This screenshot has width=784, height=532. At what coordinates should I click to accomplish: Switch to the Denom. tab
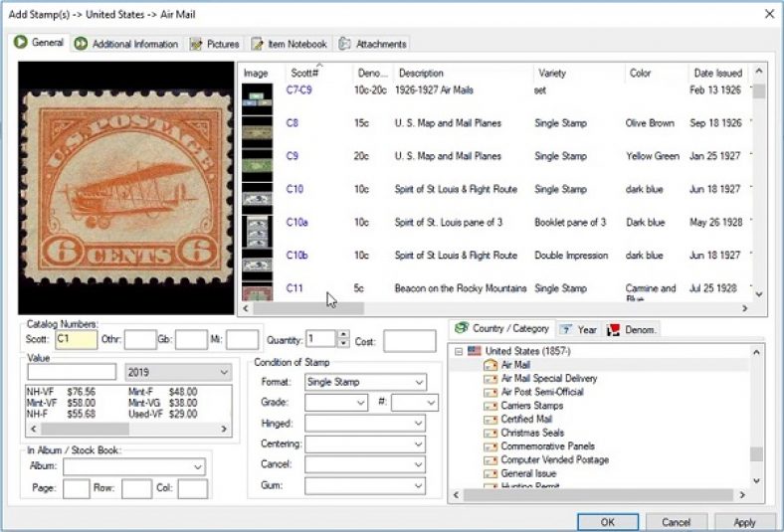[x=633, y=329]
